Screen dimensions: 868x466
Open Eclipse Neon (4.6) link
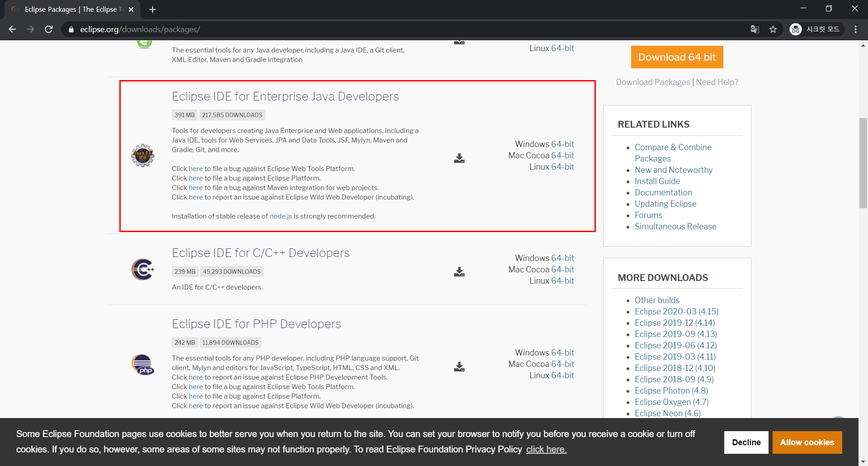point(668,414)
